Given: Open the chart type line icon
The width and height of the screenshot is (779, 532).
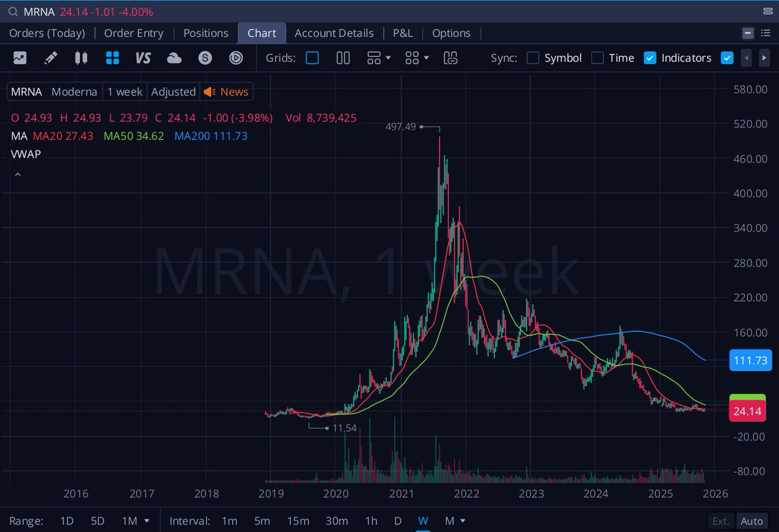Looking at the screenshot, I should (19, 58).
